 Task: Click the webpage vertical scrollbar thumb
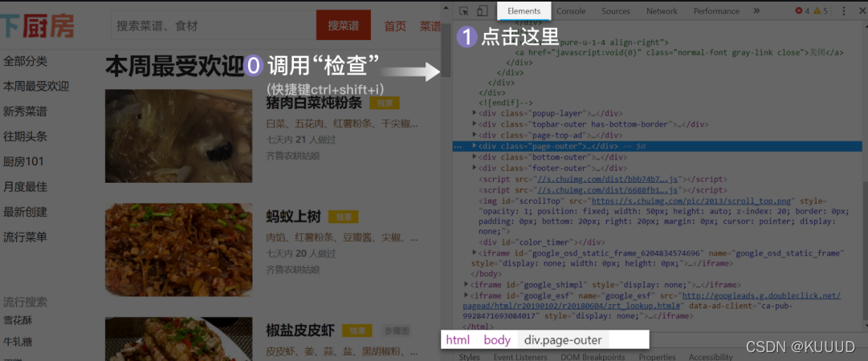click(446, 49)
